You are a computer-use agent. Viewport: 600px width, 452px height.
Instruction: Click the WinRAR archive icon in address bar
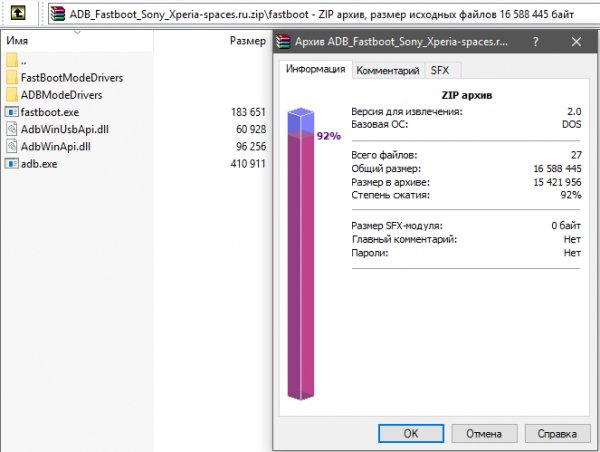tap(58, 13)
